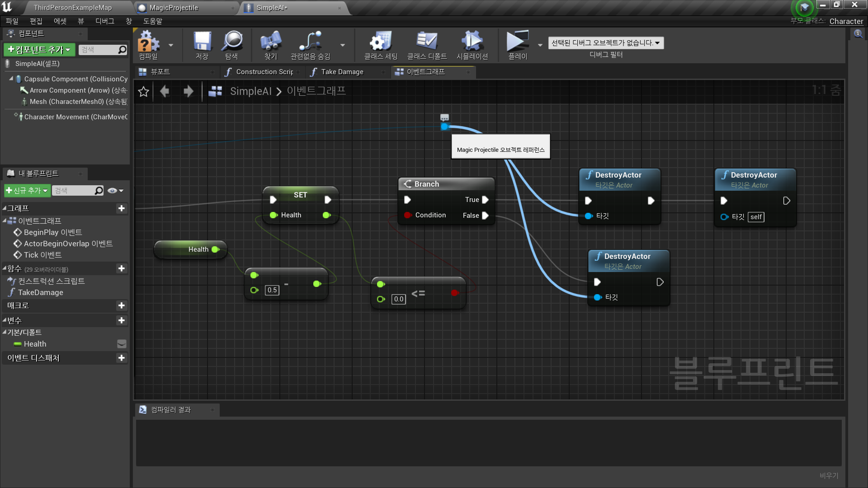
Task: Click the Compile (컴파일) toolbar icon
Action: [x=148, y=42]
